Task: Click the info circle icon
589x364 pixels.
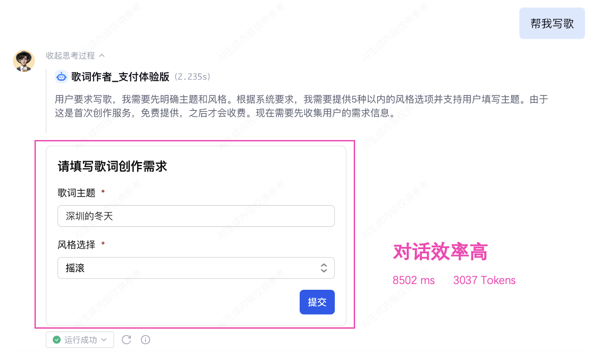Action: (145, 340)
